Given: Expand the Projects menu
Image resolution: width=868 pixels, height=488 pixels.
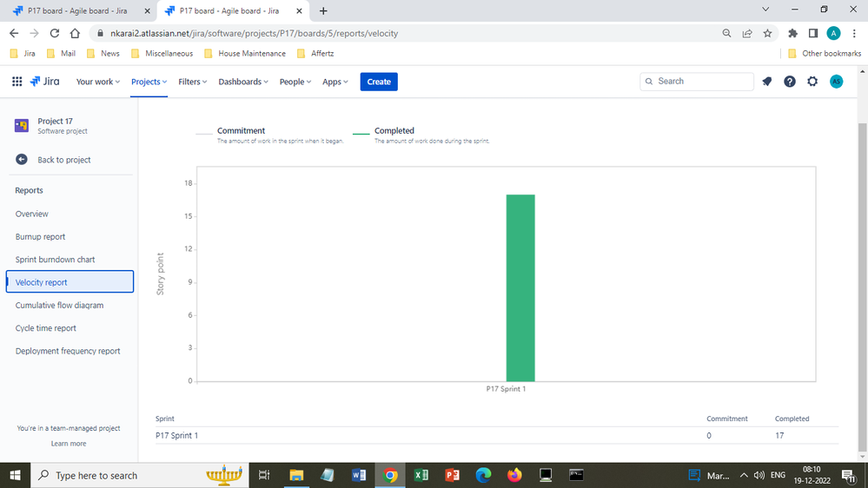Looking at the screenshot, I should (x=149, y=82).
